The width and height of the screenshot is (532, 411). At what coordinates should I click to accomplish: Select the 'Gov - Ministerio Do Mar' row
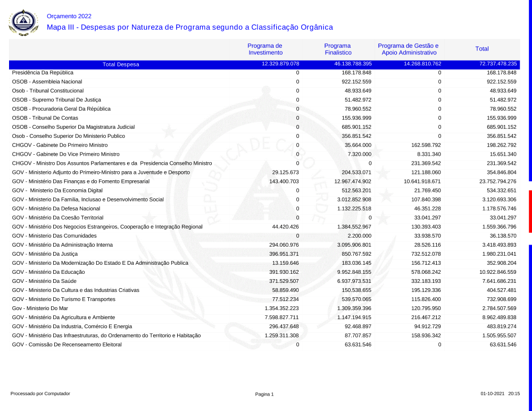pyautogui.click(x=40, y=308)
